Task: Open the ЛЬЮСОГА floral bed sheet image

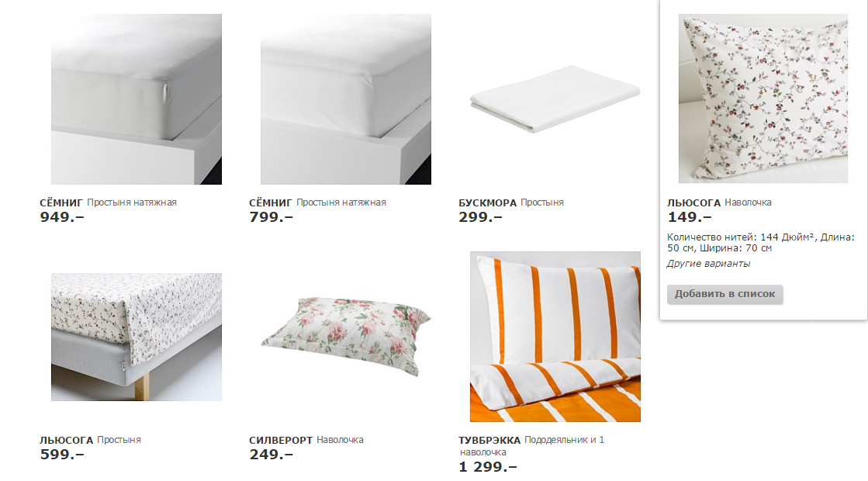Action: (x=137, y=337)
